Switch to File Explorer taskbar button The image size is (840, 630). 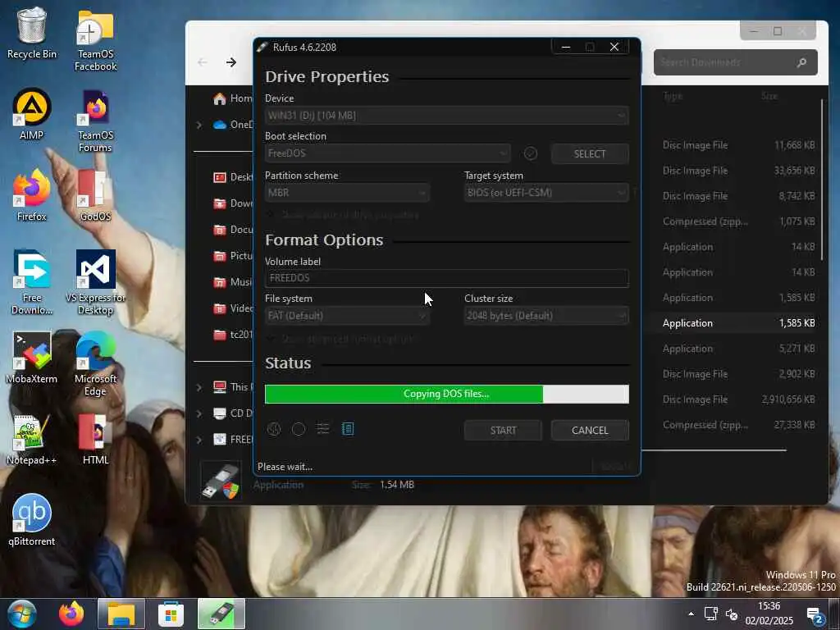[x=121, y=614]
